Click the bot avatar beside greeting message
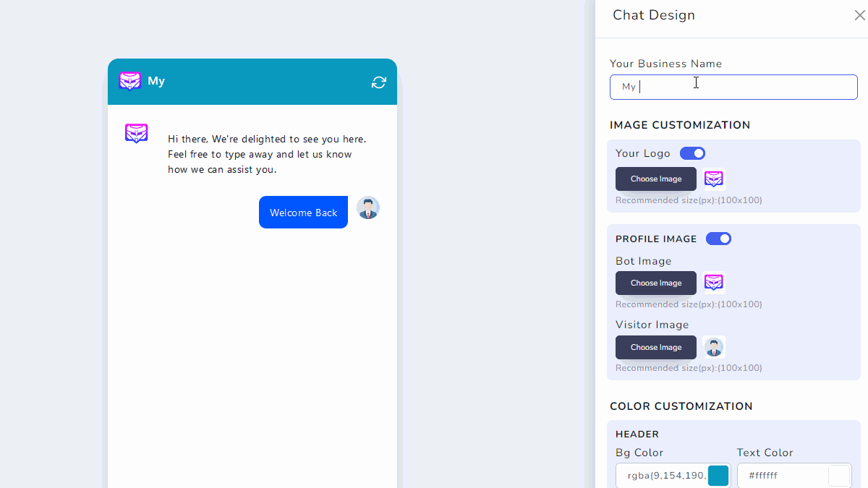 click(137, 134)
